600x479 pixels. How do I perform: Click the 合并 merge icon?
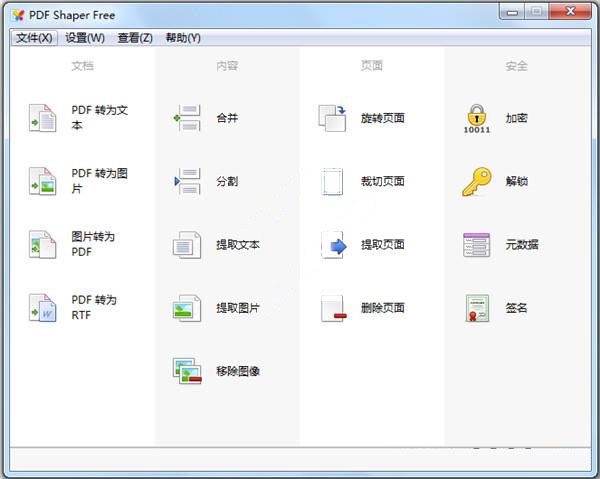point(187,118)
